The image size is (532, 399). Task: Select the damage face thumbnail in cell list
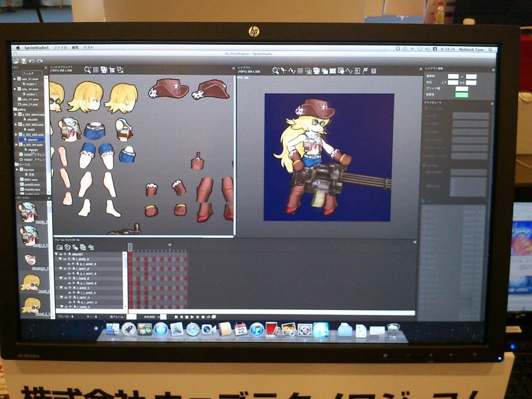30,259
